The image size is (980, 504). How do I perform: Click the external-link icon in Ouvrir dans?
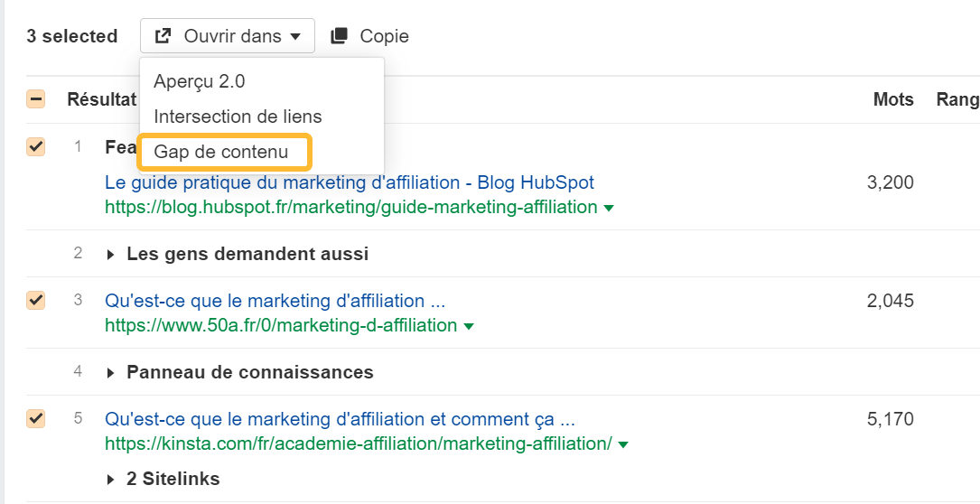point(163,36)
